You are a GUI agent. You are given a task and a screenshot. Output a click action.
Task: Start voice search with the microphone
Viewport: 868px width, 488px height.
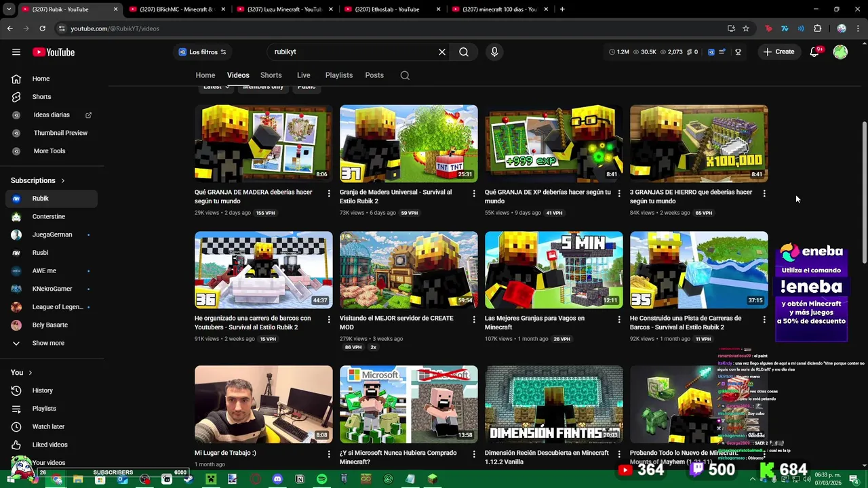[x=494, y=52]
